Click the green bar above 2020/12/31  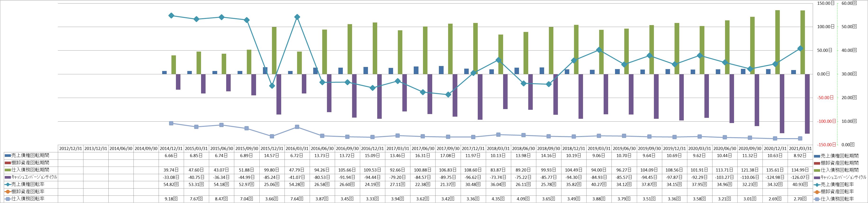(777, 42)
